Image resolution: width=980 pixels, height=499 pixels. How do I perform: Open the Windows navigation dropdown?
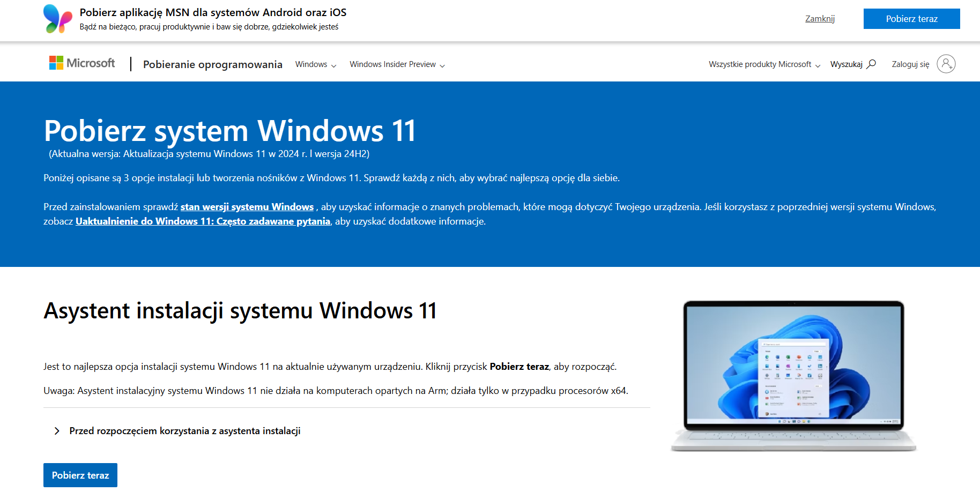(x=315, y=64)
